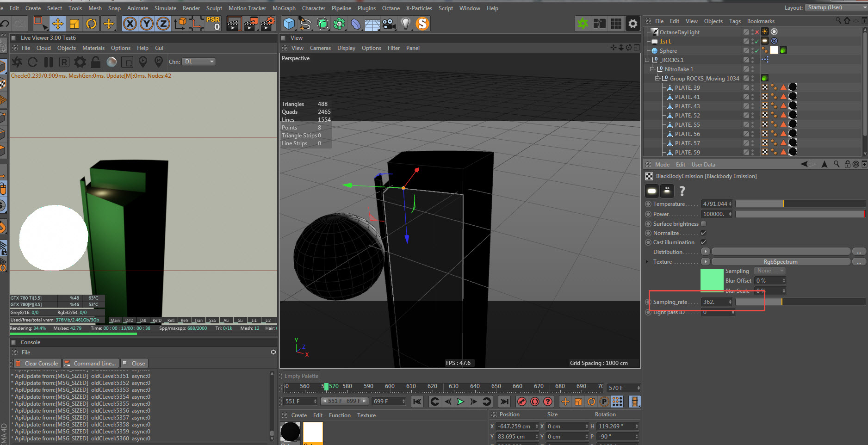Expand the Texture parameter disclosure triangle
Image resolution: width=868 pixels, height=445 pixels.
(x=647, y=262)
